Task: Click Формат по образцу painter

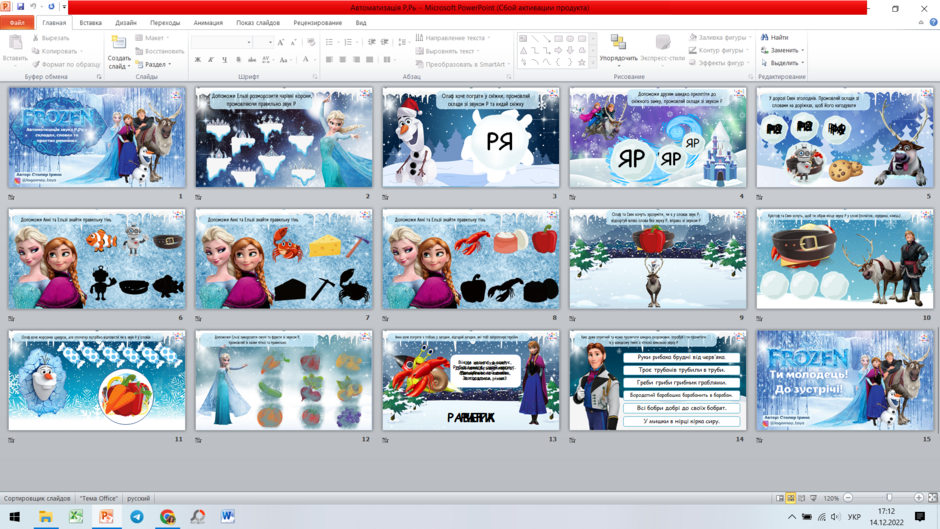Action: click(66, 64)
